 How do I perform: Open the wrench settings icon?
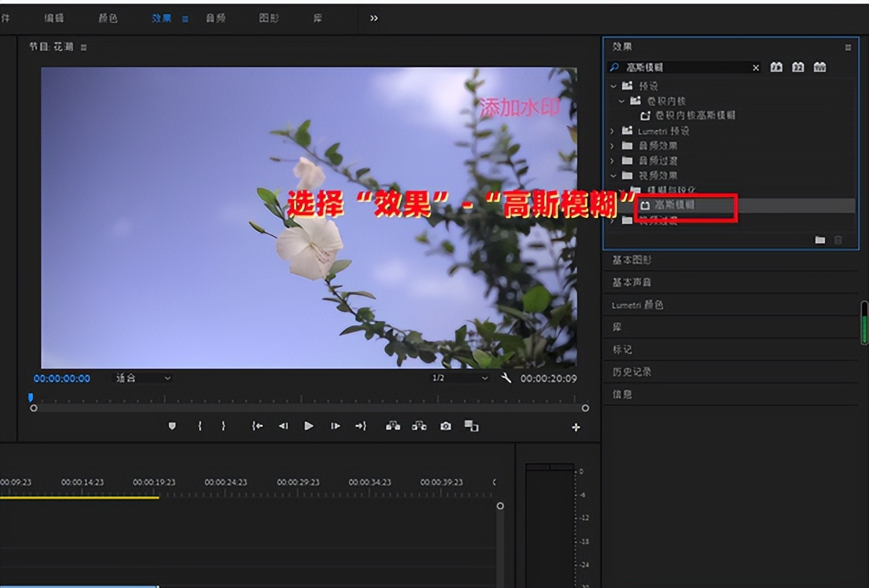(x=506, y=378)
